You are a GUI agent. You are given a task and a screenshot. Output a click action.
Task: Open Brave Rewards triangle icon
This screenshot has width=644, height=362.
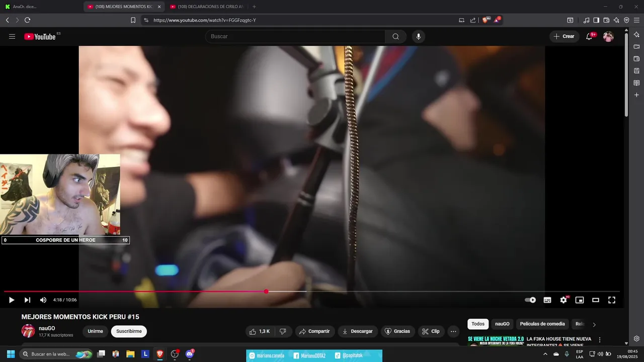pyautogui.click(x=497, y=20)
